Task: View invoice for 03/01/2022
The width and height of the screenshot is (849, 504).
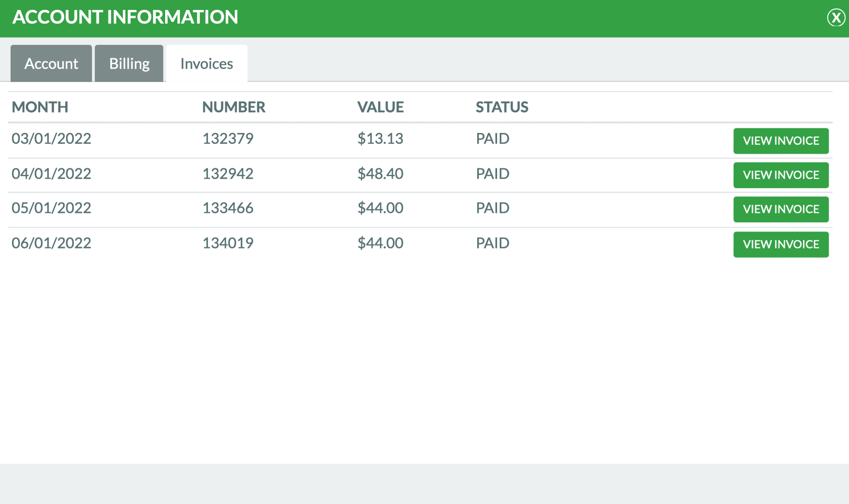Action: point(781,141)
